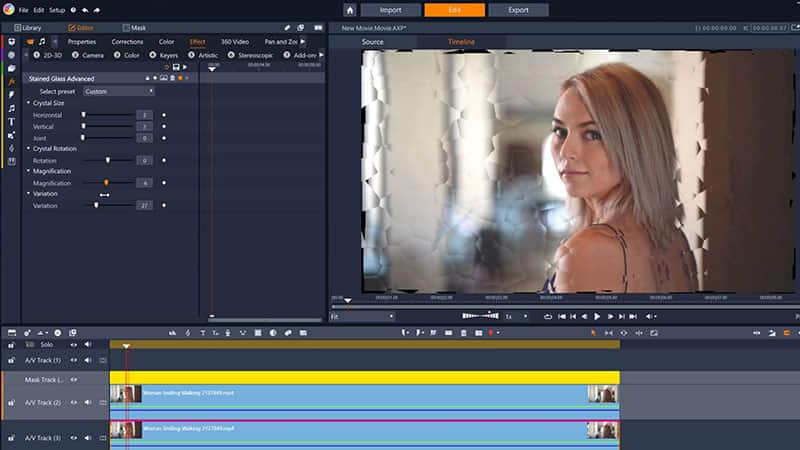Open the Select preset dropdown showing Custom
This screenshot has height=450, width=800.
[118, 91]
